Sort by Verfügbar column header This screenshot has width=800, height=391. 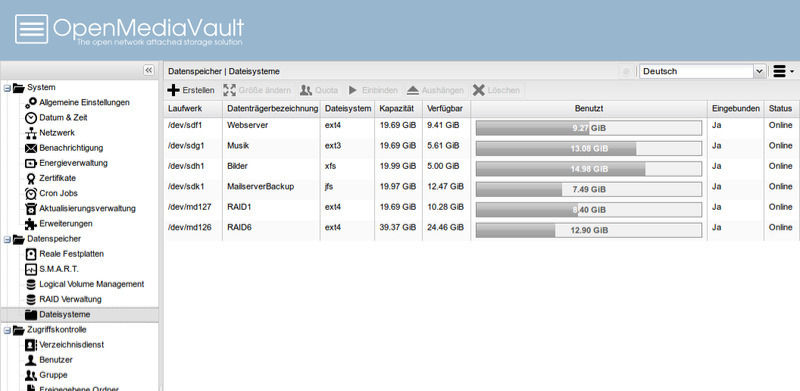447,109
